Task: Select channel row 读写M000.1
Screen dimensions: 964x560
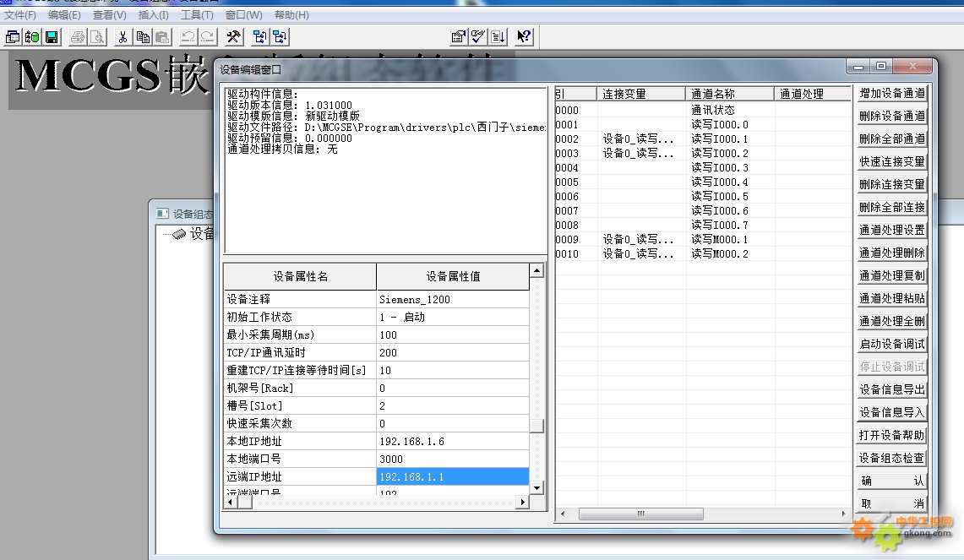Action: pyautogui.click(x=703, y=240)
